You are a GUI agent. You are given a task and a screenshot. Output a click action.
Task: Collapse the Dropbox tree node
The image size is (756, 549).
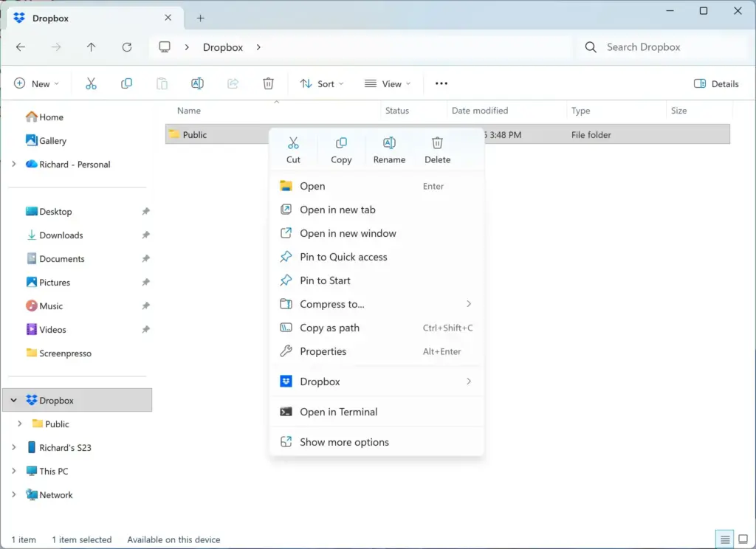pyautogui.click(x=14, y=400)
